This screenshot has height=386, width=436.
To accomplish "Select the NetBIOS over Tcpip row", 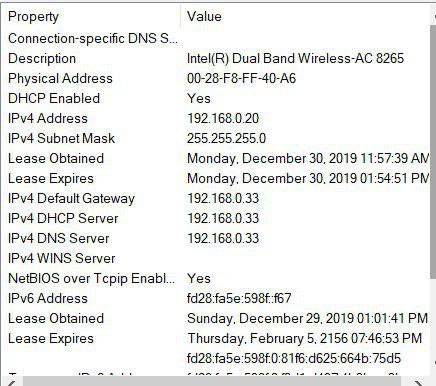I will click(216, 278).
